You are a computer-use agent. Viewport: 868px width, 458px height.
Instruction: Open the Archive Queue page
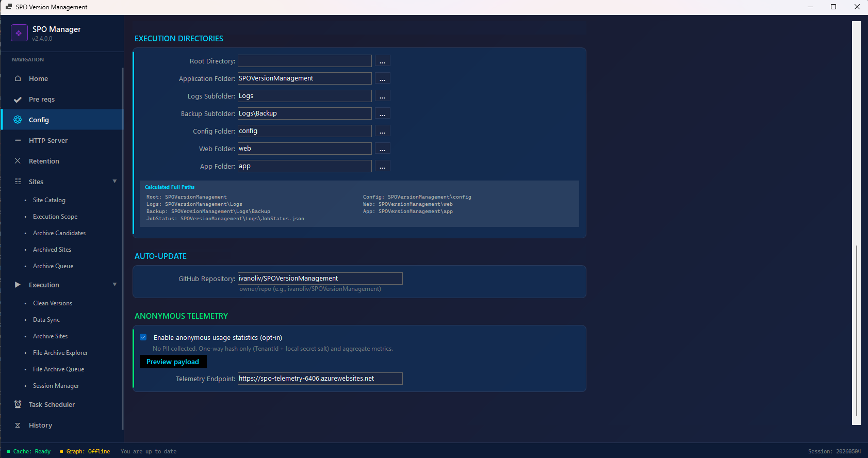[53, 266]
